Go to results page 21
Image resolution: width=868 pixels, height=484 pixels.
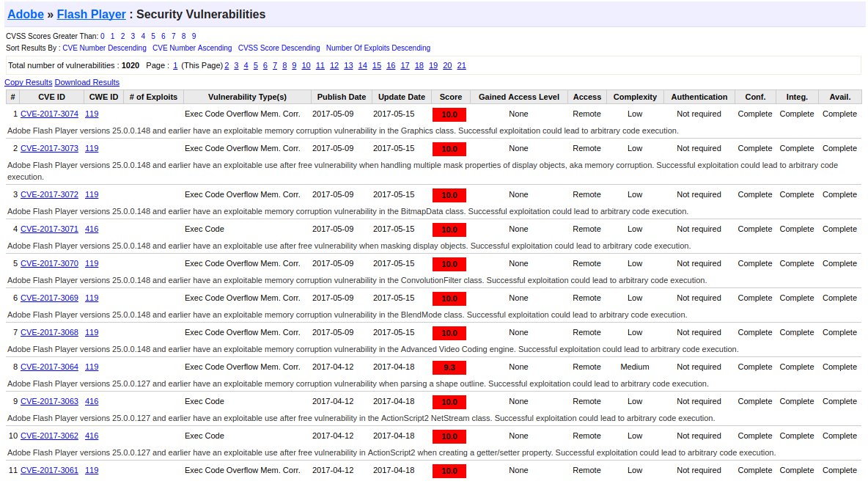(x=462, y=65)
